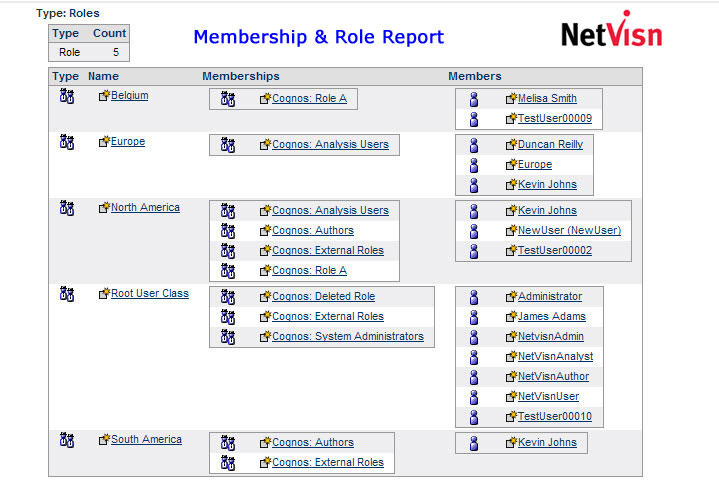The image size is (719, 502).
Task: Click the user icon next to James Adams
Action: 474,317
